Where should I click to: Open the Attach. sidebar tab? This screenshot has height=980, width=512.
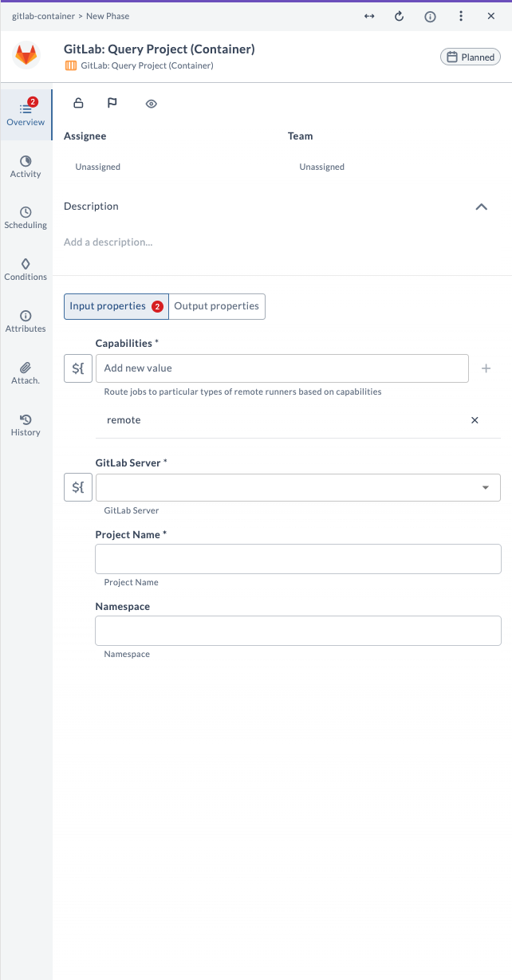tap(26, 373)
